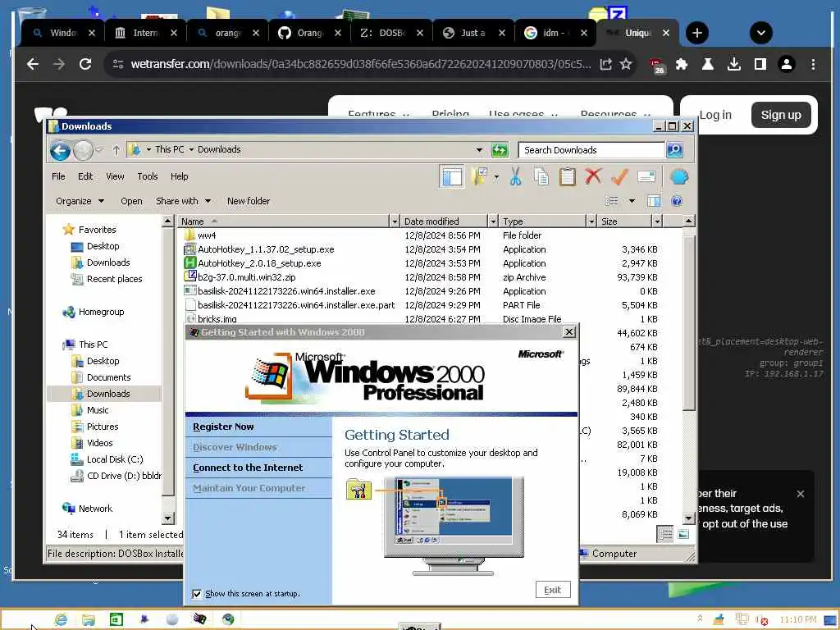Screen dimensions: 840x630
Task: Click the blue shell icon in Explorer toolbar
Action: 678,176
